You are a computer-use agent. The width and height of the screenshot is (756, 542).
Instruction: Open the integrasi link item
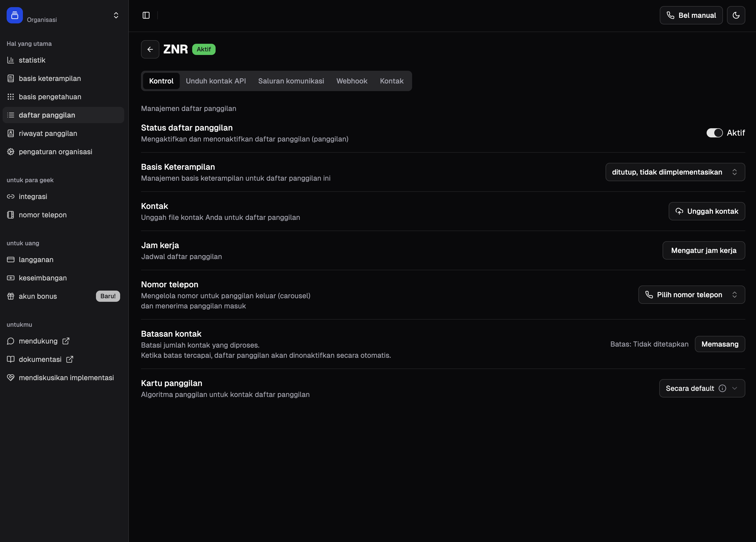tap(33, 196)
